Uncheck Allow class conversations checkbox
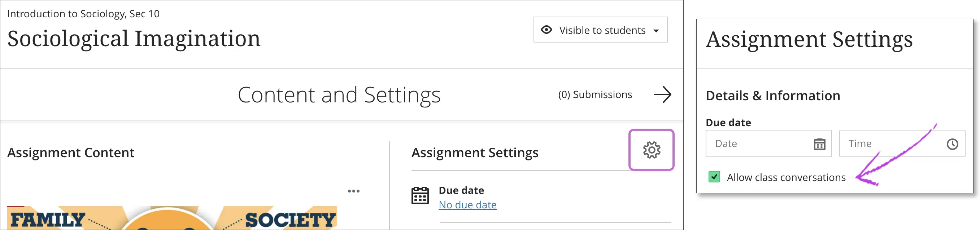 click(714, 177)
